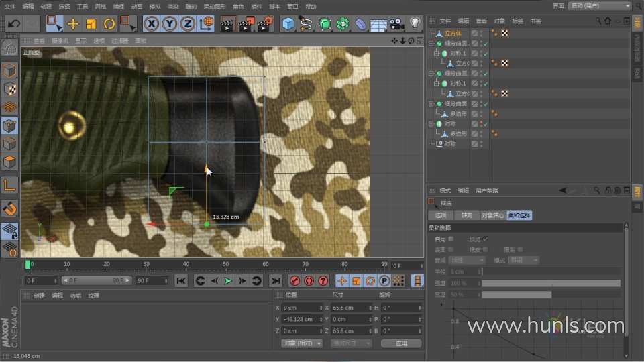Toggle the Snap magnet icon
This screenshot has height=362, width=644.
pyautogui.click(x=10, y=208)
